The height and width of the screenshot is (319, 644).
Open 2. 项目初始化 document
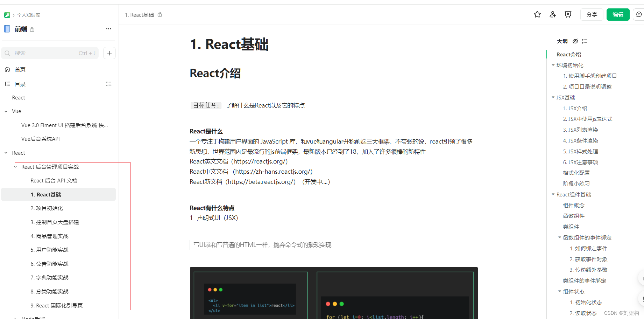click(47, 208)
